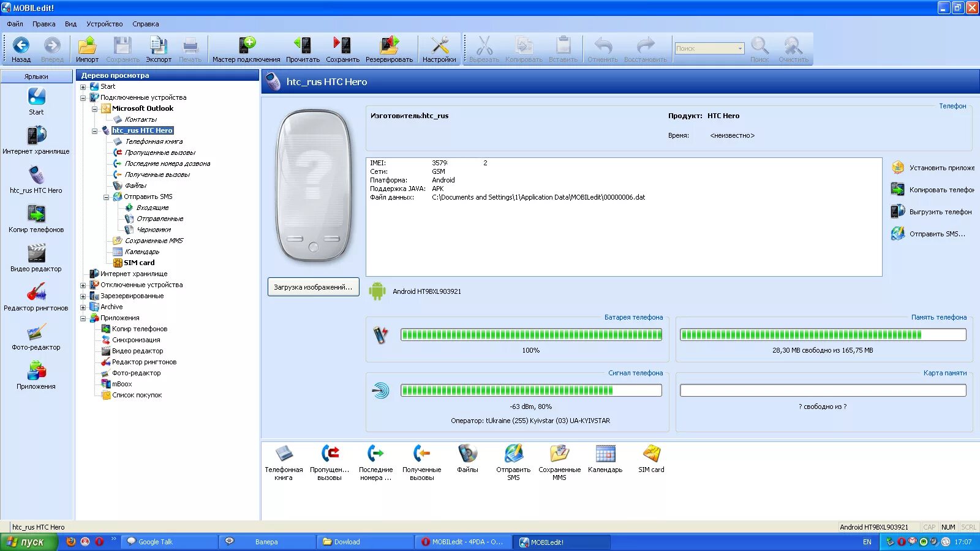Image resolution: width=980 pixels, height=551 pixels.
Task: Click the Сигнал телефона progress bar
Action: tap(531, 391)
